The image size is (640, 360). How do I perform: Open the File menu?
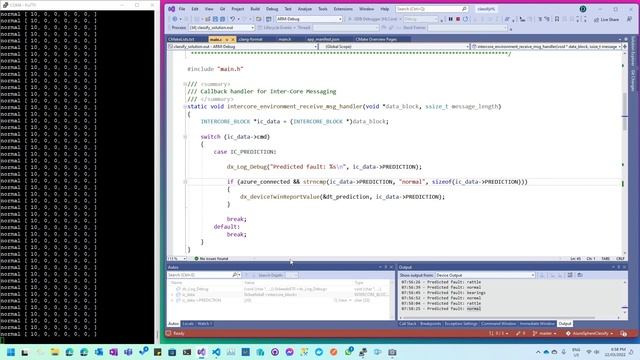(x=182, y=9)
